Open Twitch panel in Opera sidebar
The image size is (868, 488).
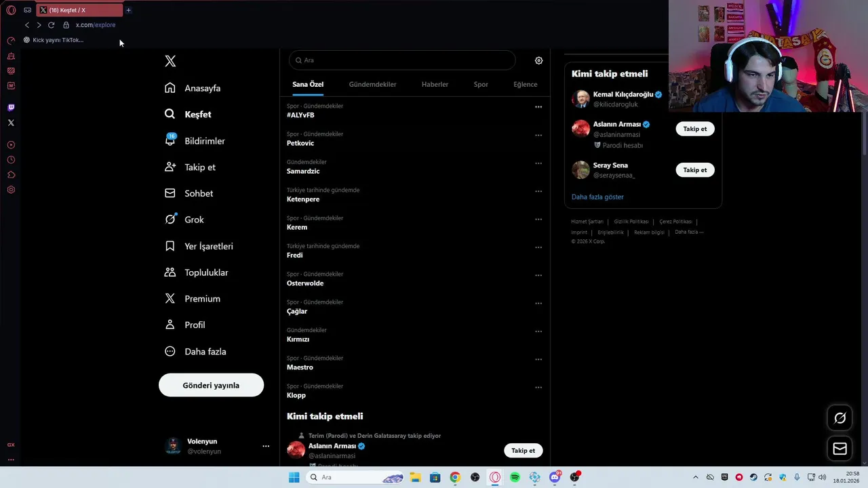tap(11, 107)
